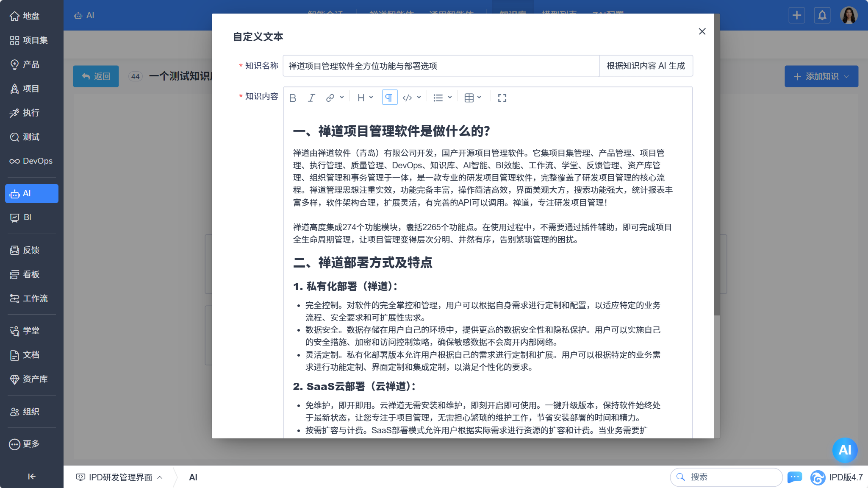This screenshot has width=868, height=488.
Task: Open the chat message icon
Action: pos(795,477)
